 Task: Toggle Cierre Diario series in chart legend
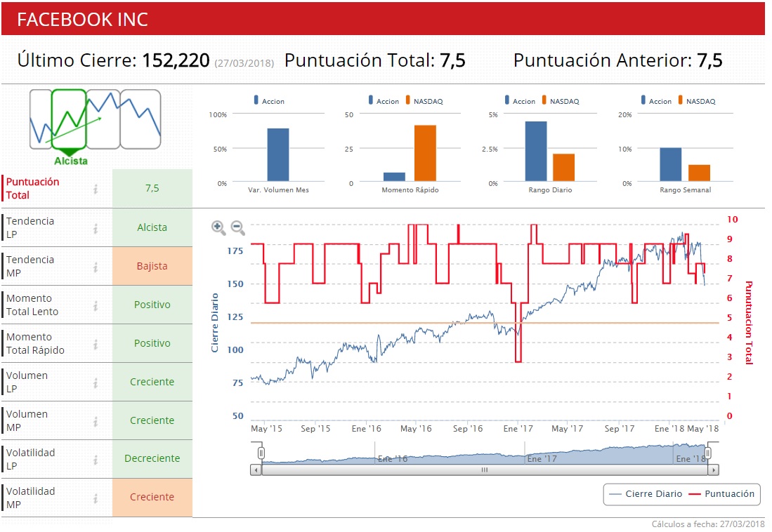pos(646,493)
